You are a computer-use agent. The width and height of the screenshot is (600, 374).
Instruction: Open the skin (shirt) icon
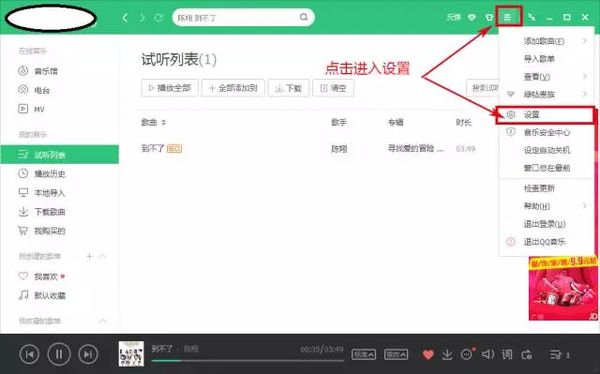pos(489,18)
